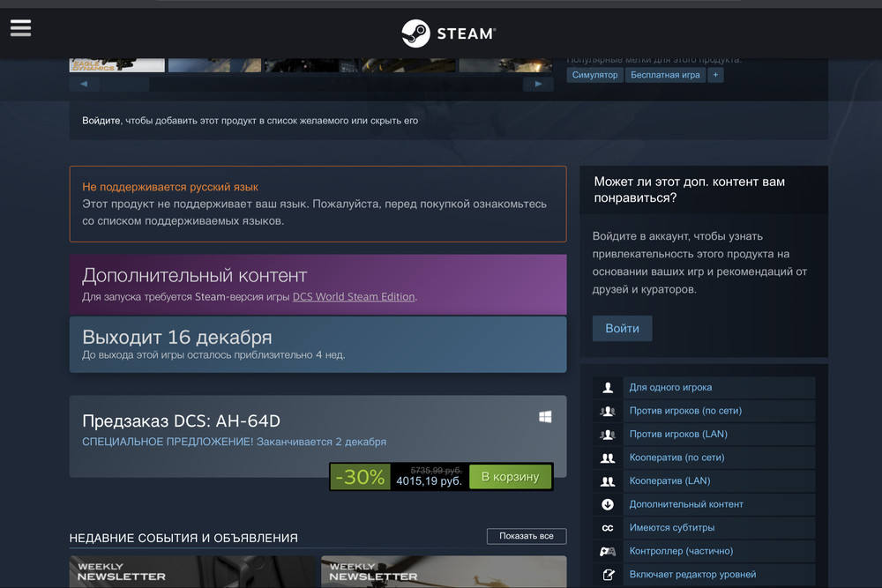The width and height of the screenshot is (882, 588).
Task: Click the screenshot carousel scrollbar handle
Action: coord(125,84)
